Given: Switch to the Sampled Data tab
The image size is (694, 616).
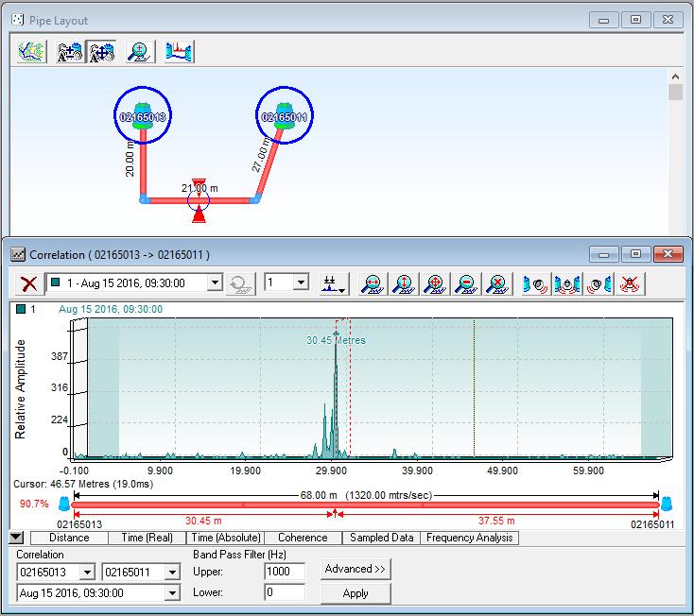Looking at the screenshot, I should pyautogui.click(x=382, y=538).
